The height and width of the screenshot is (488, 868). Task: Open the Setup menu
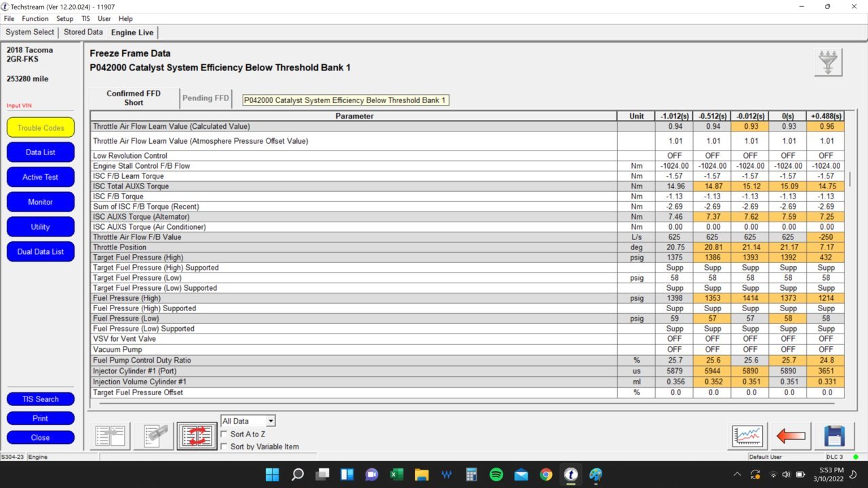[x=64, y=19]
